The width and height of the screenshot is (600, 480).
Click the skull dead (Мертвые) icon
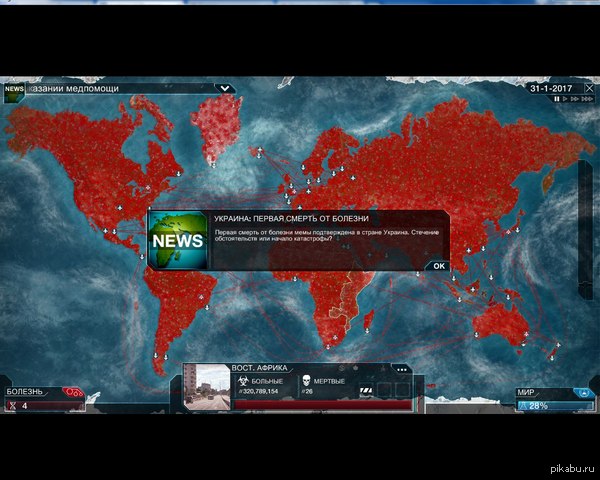305,382
